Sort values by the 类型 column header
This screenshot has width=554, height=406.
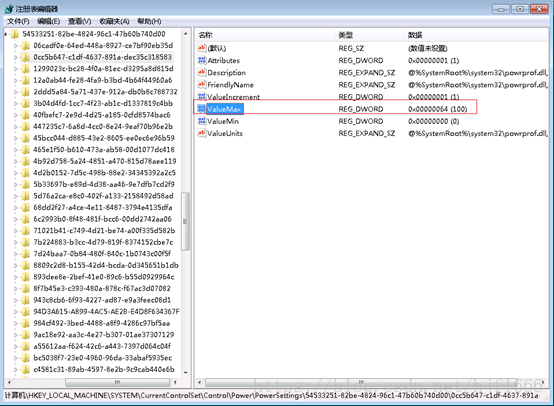[x=370, y=35]
